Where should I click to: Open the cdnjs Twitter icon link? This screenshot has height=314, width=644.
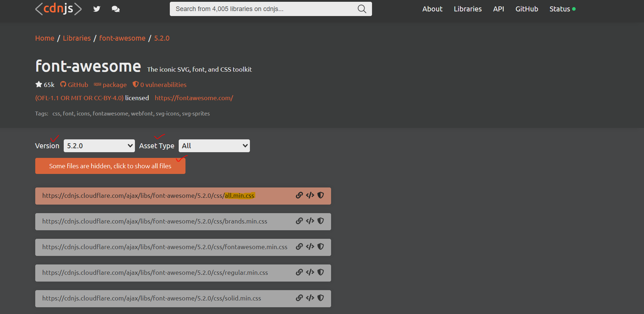97,9
